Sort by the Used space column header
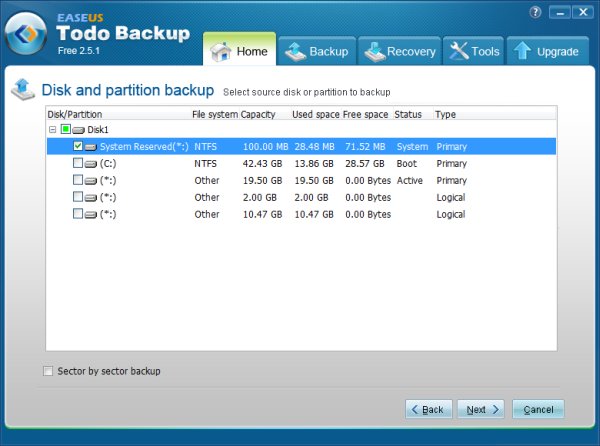 coord(316,114)
